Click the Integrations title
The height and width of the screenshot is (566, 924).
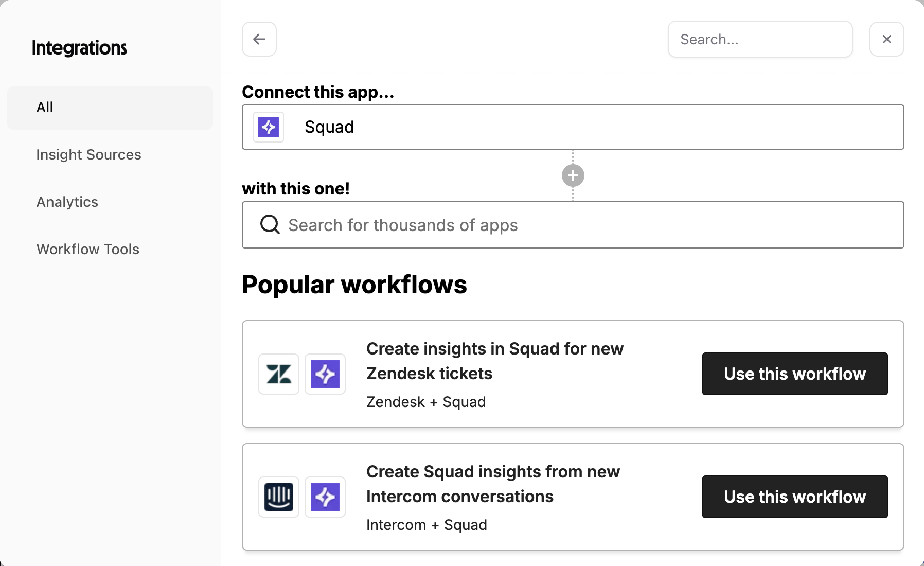pos(79,48)
